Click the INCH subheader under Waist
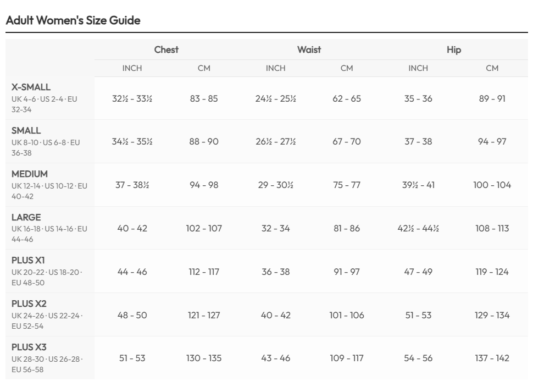This screenshot has height=392, width=533. pyautogui.click(x=275, y=69)
